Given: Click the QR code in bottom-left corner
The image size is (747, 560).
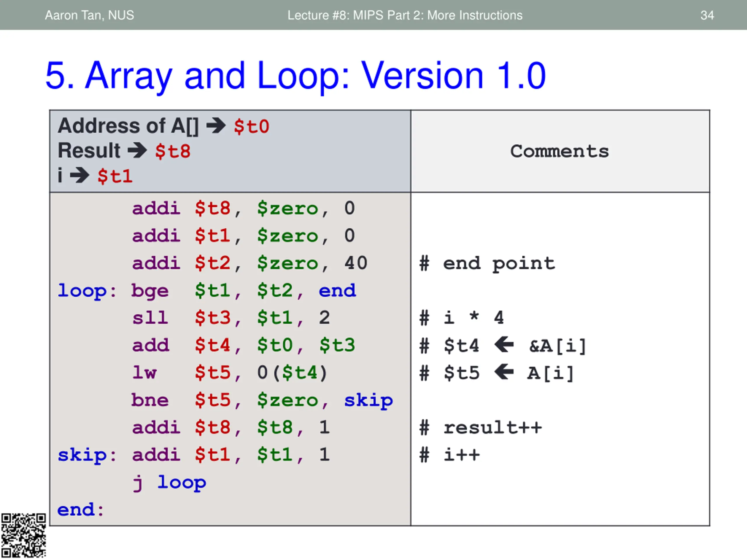Looking at the screenshot, I should pyautogui.click(x=23, y=535).
